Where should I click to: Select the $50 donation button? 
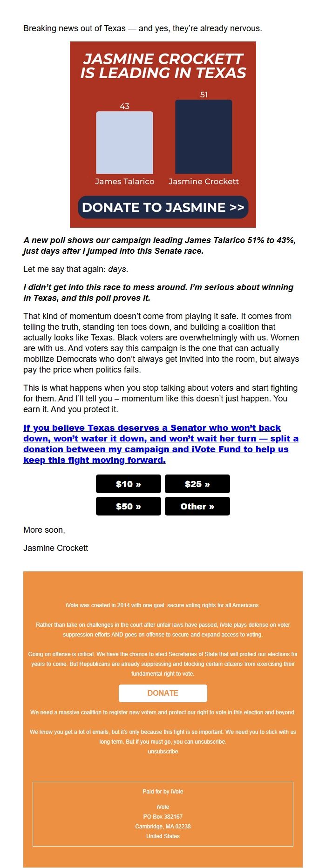[x=128, y=506]
